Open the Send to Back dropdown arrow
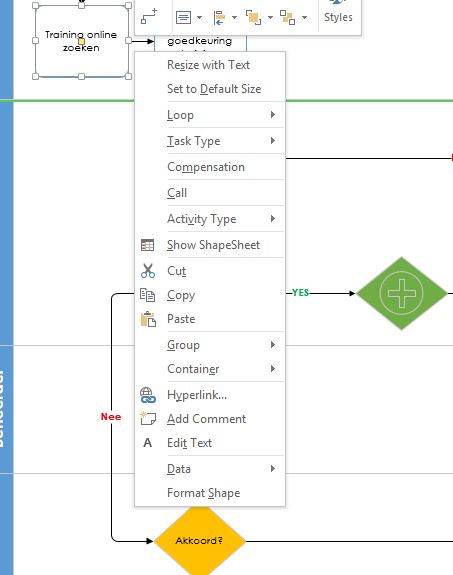Screen dimensions: 453x575 pyautogui.click(x=304, y=17)
